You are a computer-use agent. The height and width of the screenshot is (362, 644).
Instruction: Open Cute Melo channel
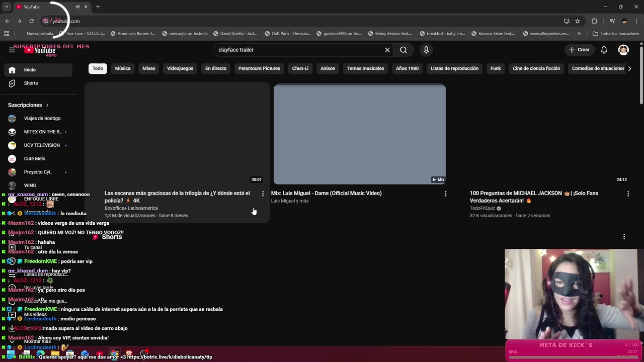click(x=38, y=158)
